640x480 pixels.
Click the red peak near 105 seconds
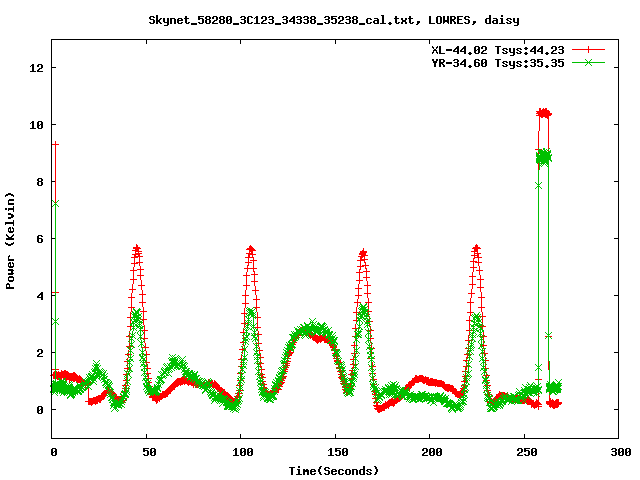(251, 249)
